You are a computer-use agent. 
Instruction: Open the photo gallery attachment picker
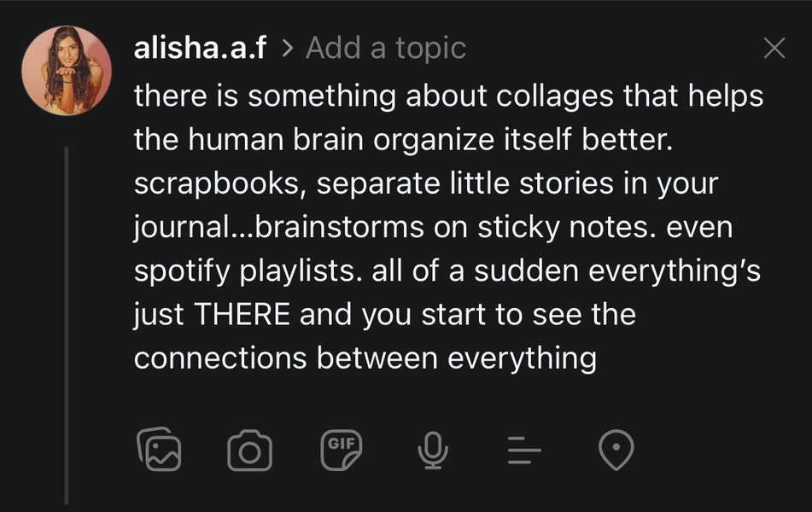coord(159,449)
